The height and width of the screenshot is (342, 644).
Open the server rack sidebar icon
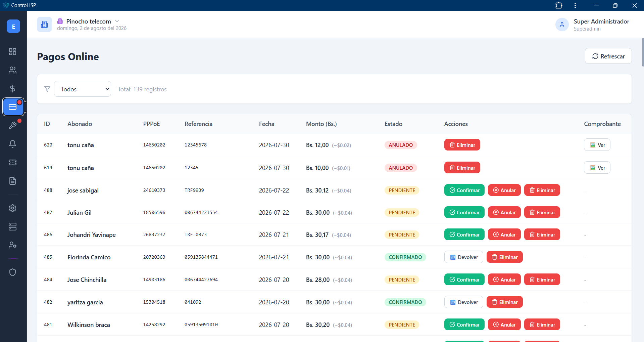12,226
